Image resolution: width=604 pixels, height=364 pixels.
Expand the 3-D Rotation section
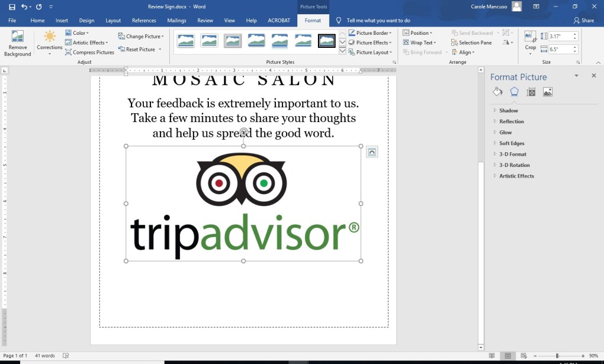tap(514, 165)
